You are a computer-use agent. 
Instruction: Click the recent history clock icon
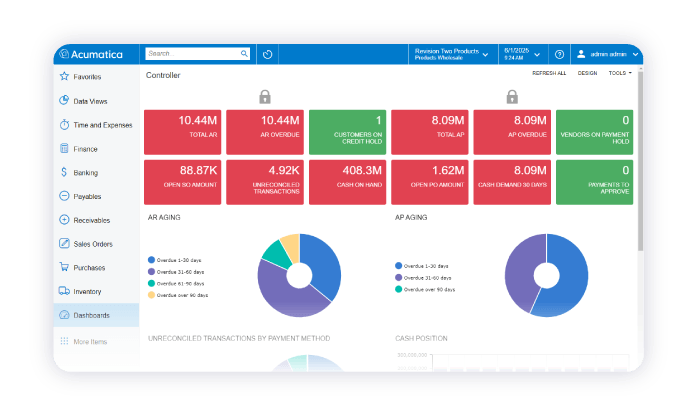267,54
